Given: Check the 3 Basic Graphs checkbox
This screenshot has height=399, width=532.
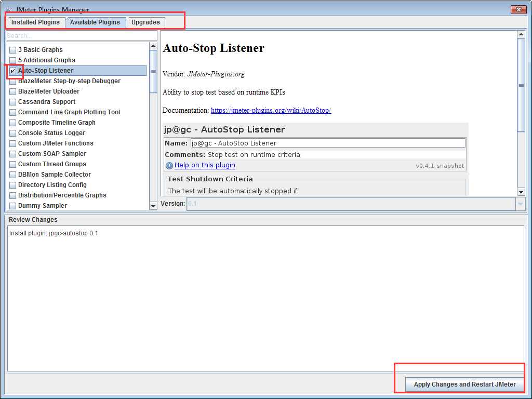Looking at the screenshot, I should coord(13,50).
